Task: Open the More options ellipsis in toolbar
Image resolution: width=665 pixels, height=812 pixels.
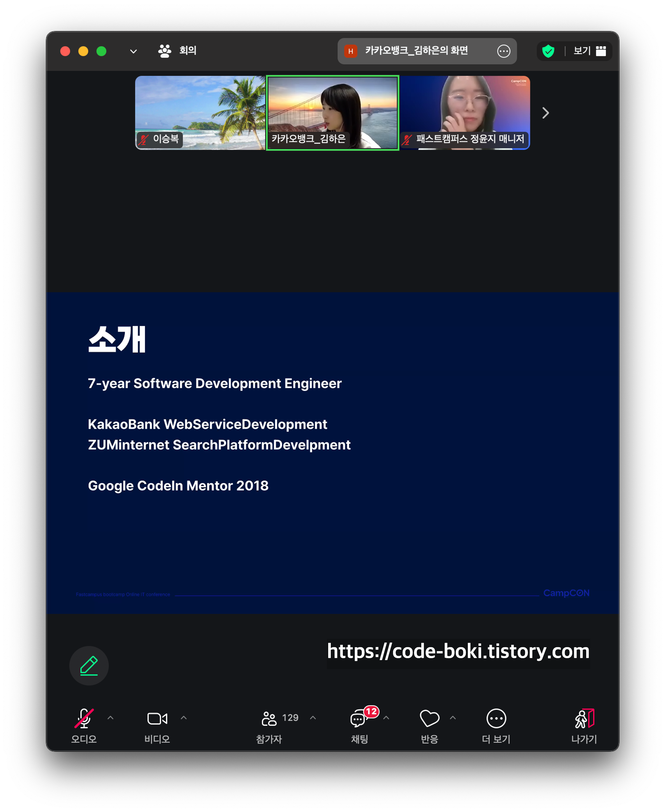Action: click(496, 719)
